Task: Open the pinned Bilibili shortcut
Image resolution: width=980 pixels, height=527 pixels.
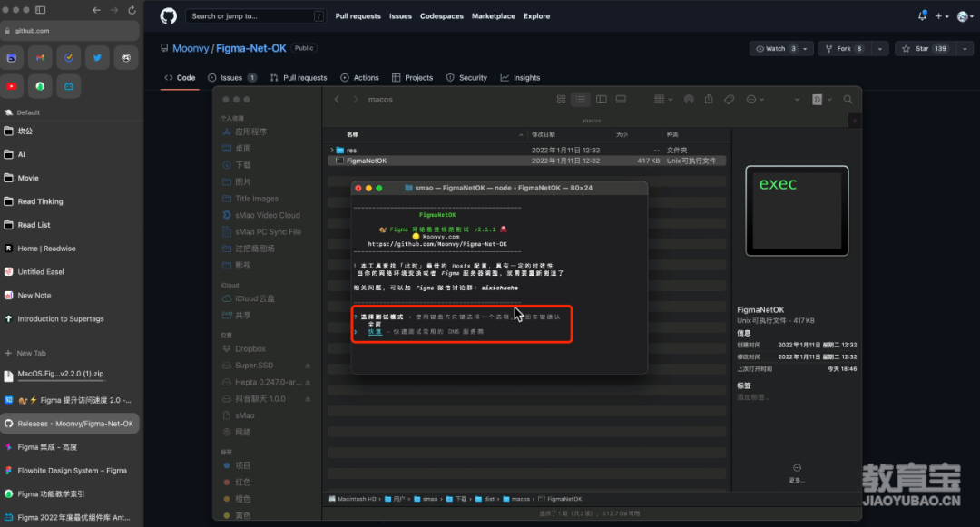Action: coord(69,86)
